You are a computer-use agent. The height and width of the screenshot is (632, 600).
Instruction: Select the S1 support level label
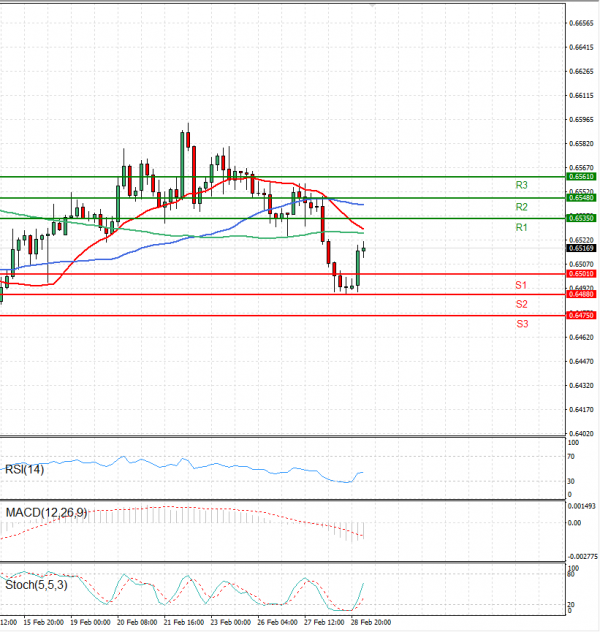[521, 286]
